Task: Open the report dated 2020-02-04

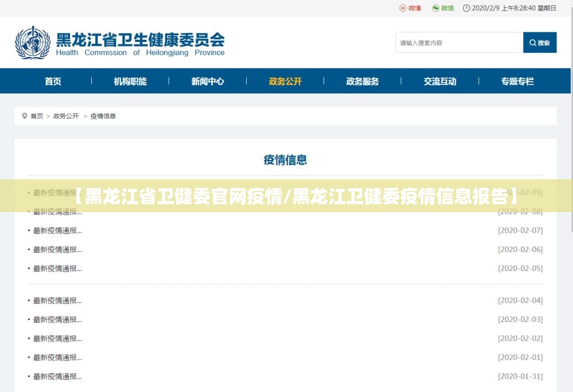Action: 57,301
